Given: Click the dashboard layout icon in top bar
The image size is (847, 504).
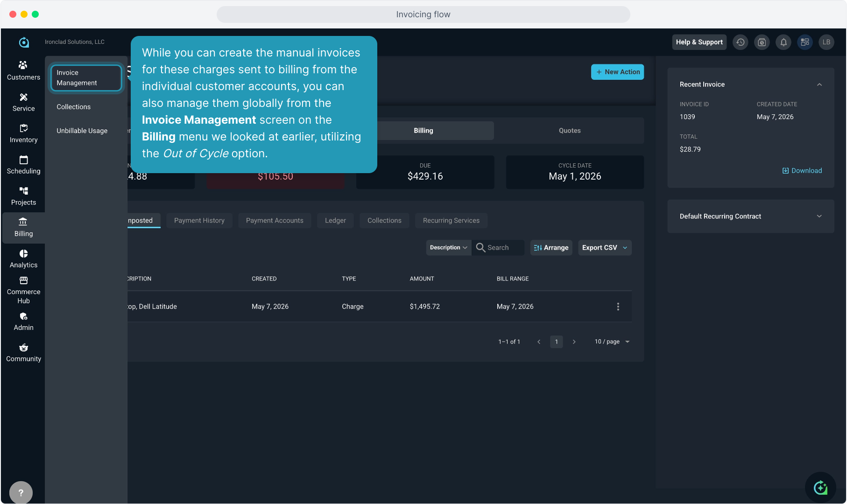Looking at the screenshot, I should 805,42.
